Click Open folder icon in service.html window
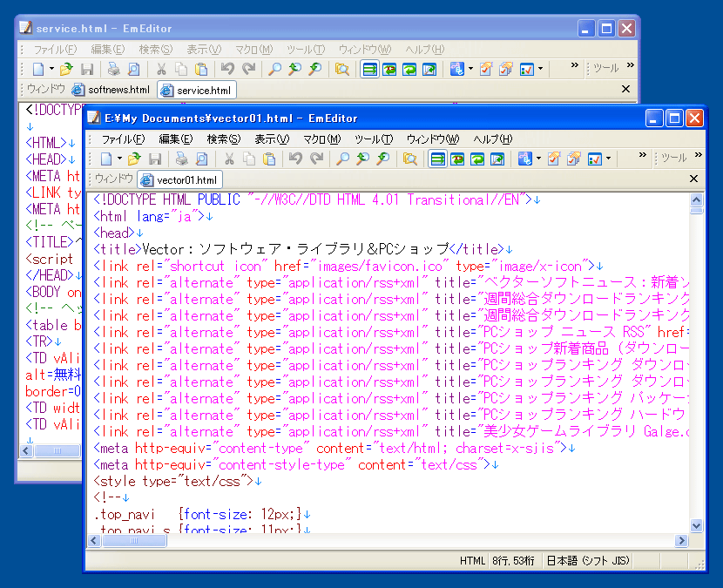This screenshot has height=588, width=723. [x=66, y=69]
